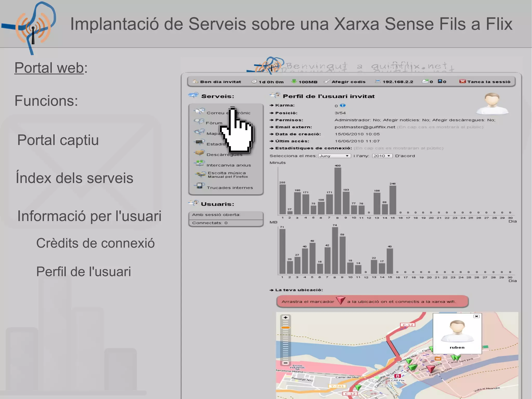Open Escolta música link
532x399 pixels.
pyautogui.click(x=227, y=173)
